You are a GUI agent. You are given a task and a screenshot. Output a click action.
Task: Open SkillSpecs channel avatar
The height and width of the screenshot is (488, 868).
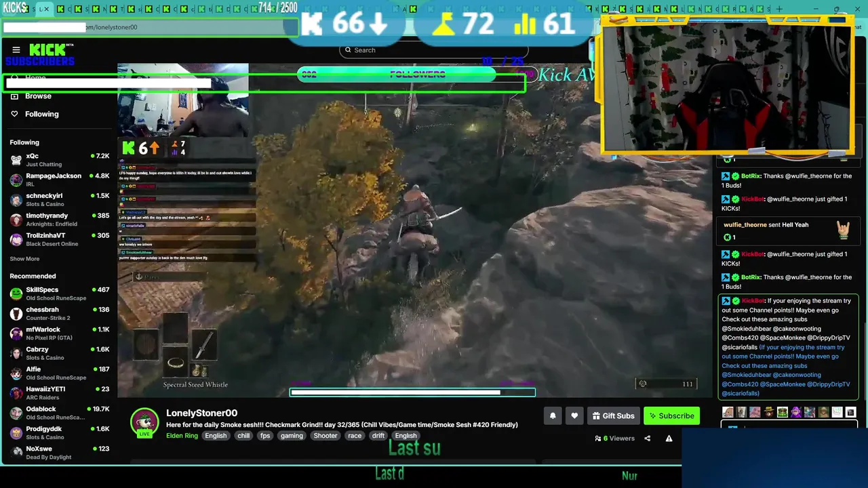click(16, 293)
